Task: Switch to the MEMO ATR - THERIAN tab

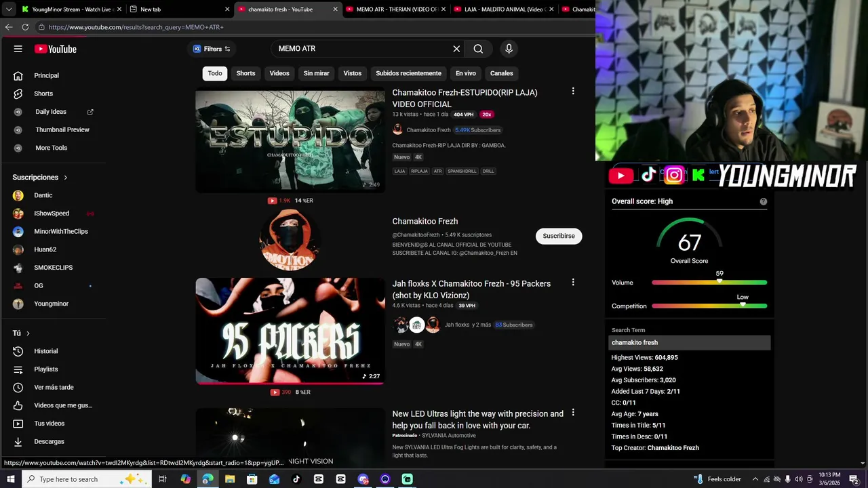Action: (397, 9)
